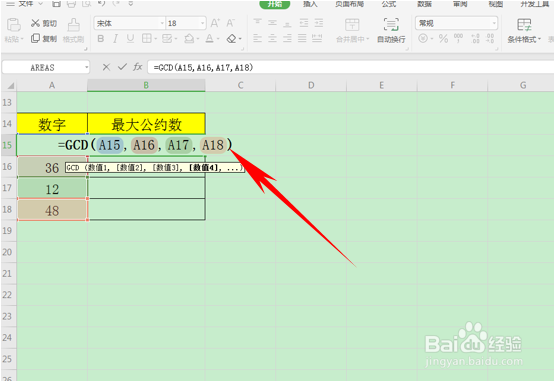
Task: Click the Paste (粘贴) clipboard icon
Action: coord(13,25)
